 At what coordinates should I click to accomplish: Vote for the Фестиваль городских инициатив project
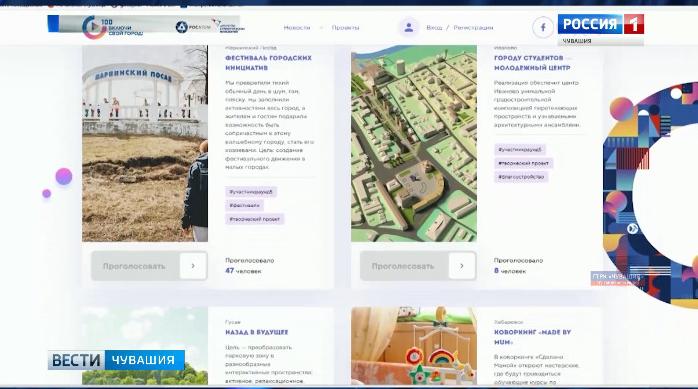pyautogui.click(x=149, y=266)
